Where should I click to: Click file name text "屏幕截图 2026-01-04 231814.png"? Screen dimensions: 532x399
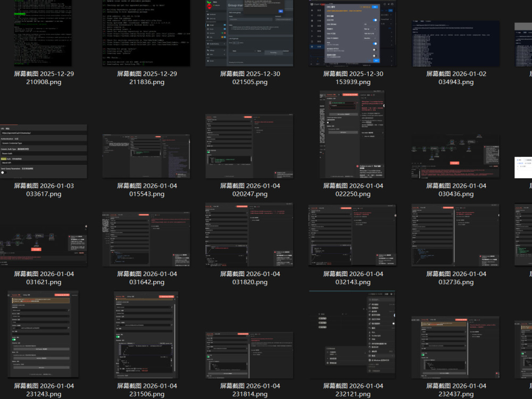pos(250,390)
